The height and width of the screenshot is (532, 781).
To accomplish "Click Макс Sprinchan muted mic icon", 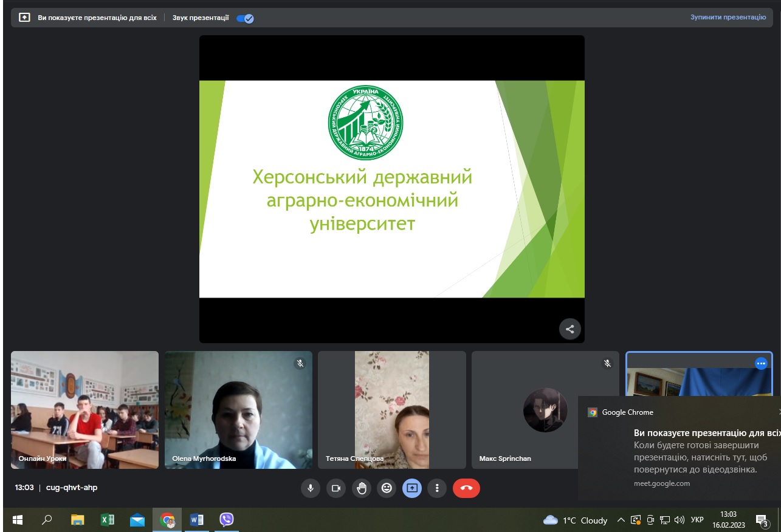I will click(x=607, y=363).
